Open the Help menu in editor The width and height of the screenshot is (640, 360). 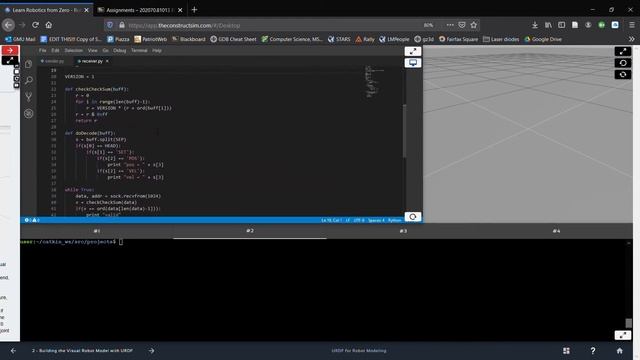point(157,50)
